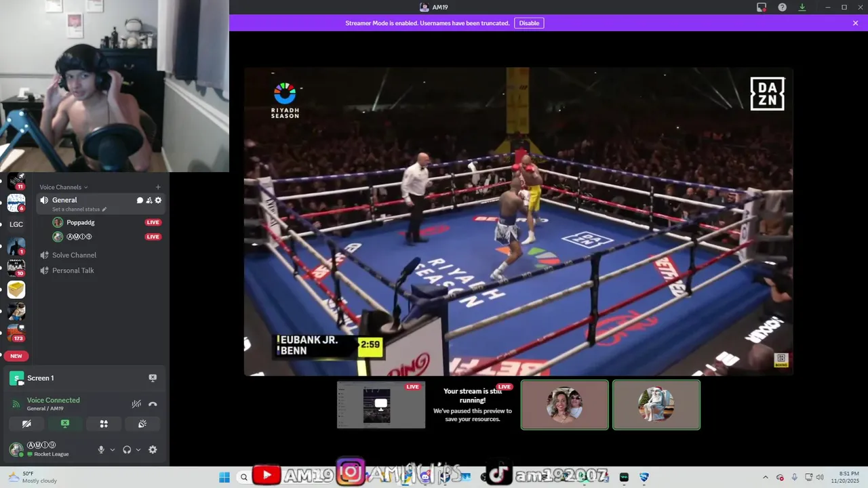
Task: Invite people to General channel
Action: click(149, 200)
